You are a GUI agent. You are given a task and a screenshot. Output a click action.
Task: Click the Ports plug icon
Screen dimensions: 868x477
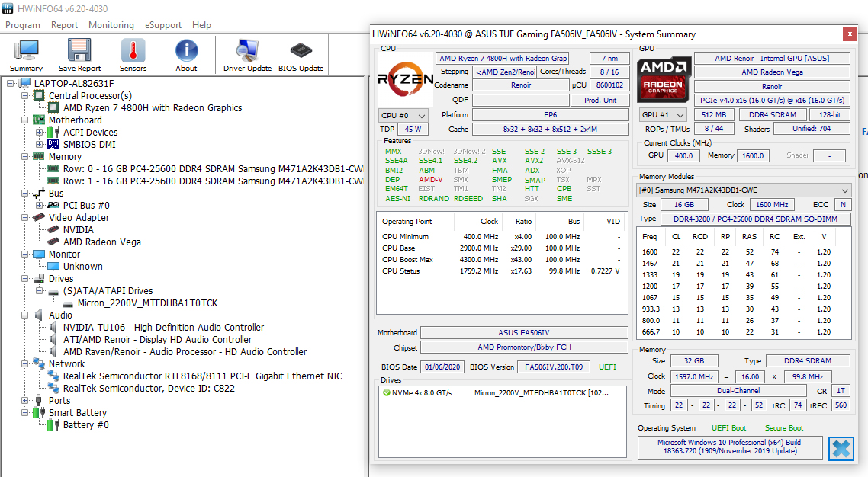pyautogui.click(x=38, y=400)
